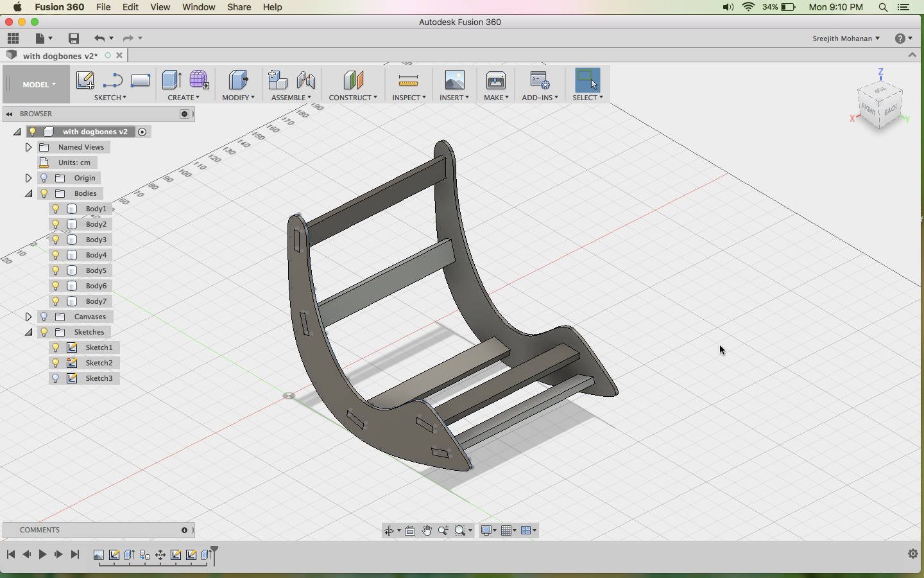Screen dimensions: 924x578
Task: Open the Edit menu
Action: click(130, 7)
